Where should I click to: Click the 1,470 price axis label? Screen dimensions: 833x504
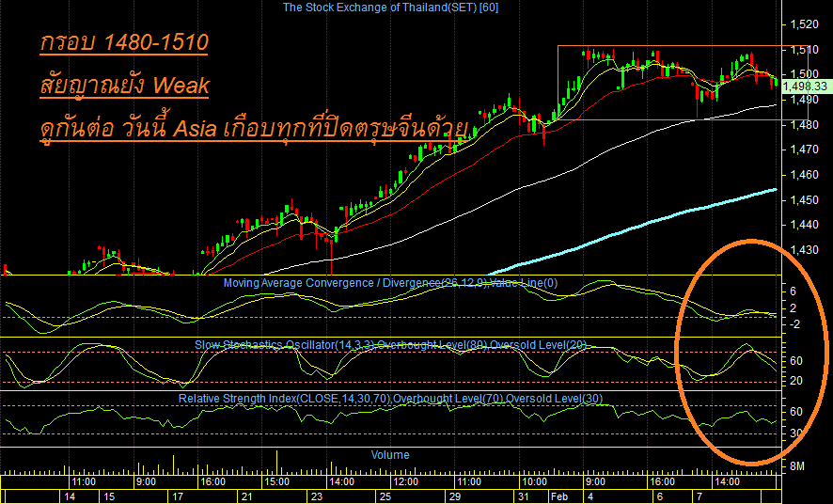804,150
